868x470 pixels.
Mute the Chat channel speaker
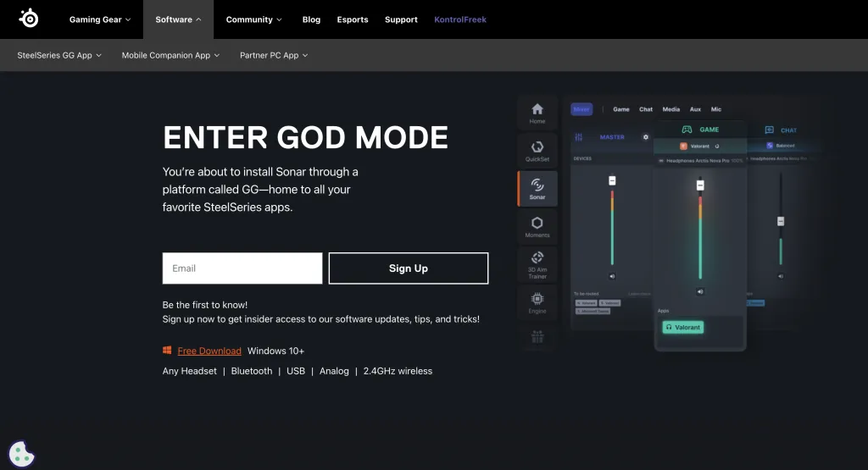781,276
